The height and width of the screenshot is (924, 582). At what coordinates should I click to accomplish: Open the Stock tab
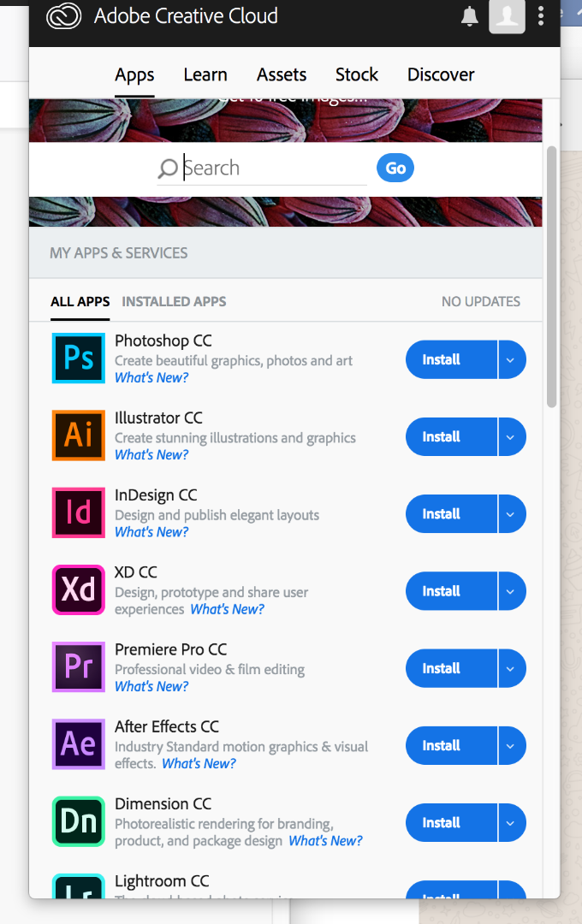click(x=357, y=74)
